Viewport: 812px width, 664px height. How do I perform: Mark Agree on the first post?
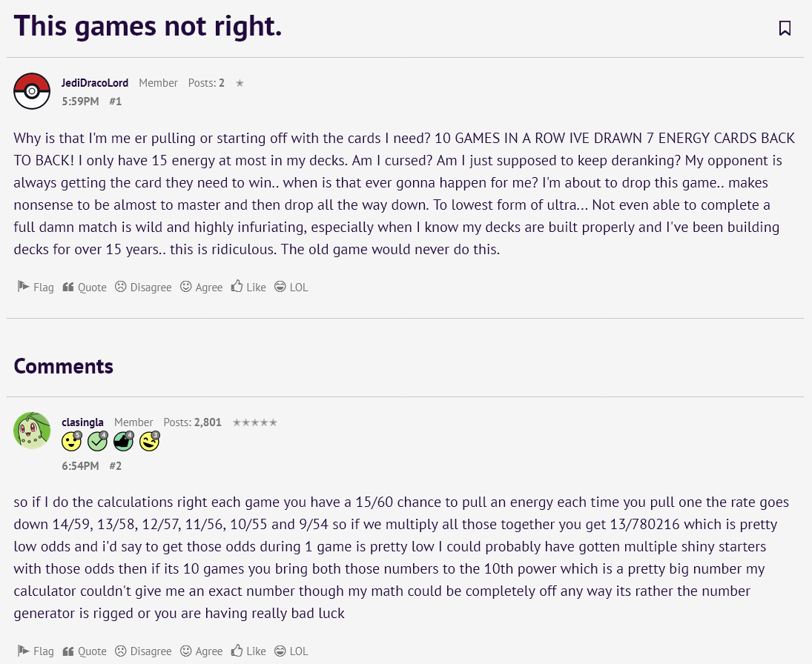202,287
